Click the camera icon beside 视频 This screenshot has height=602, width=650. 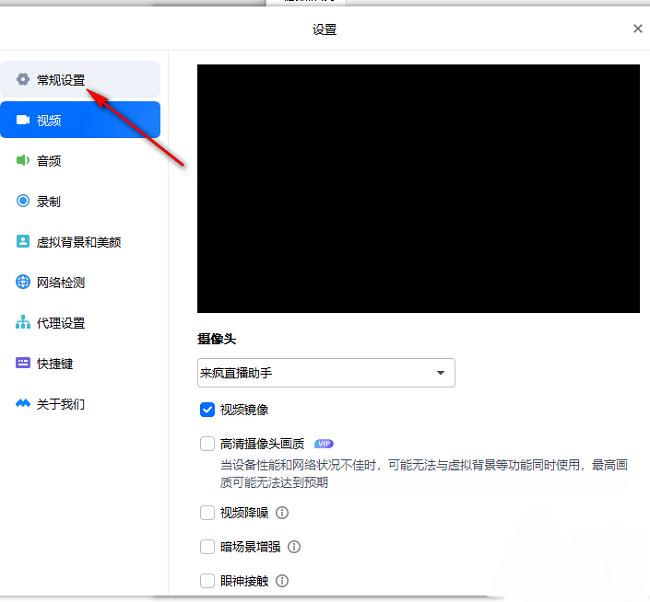[23, 120]
